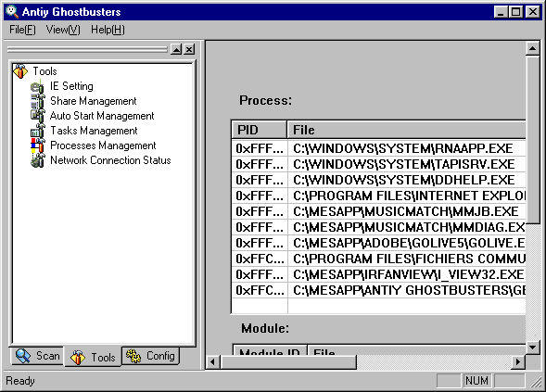The width and height of the screenshot is (546, 392).
Task: Click the Tools tab gift-box icon
Action: 78,358
